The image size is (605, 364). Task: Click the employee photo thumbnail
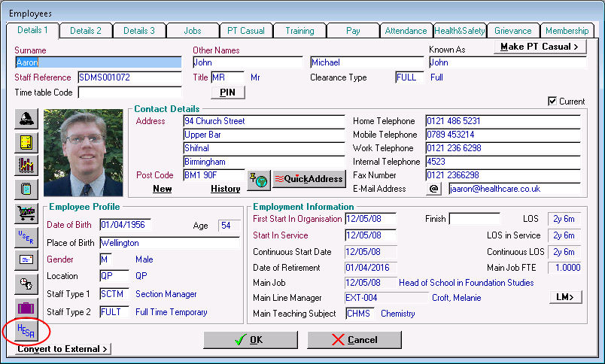[84, 153]
